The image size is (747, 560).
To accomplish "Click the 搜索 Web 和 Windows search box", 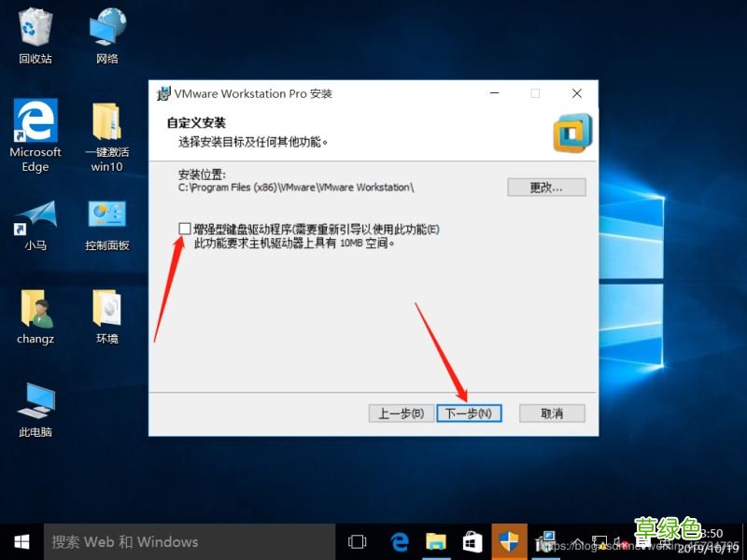I will pos(190,542).
